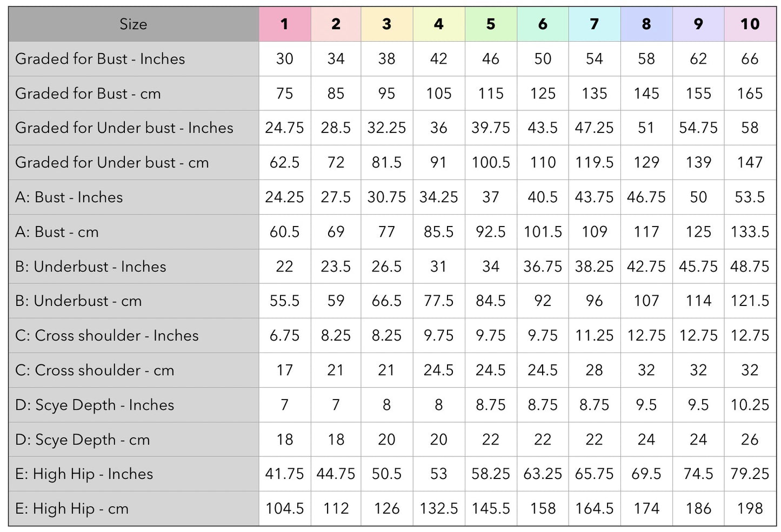Viewport: 781px width, 532px height.
Task: Click the 'E: High Hip - Inches' label
Action: 84,474
